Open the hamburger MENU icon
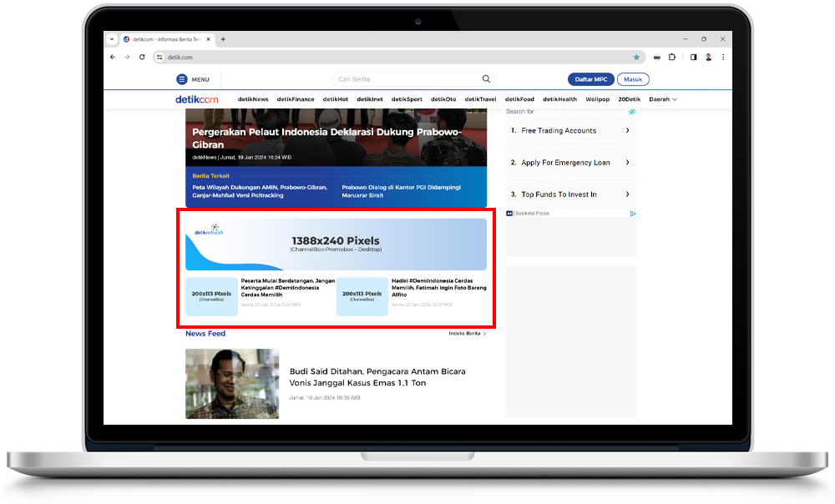Screen dimensions: 835x504 pyautogui.click(x=182, y=79)
